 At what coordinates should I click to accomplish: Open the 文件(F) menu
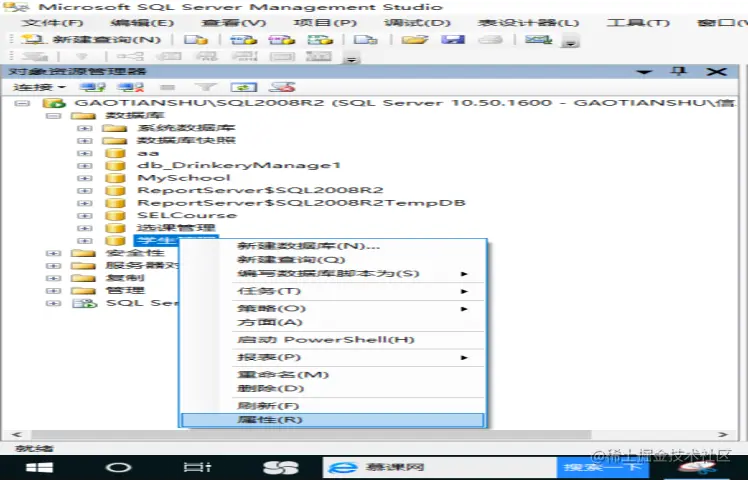52,23
